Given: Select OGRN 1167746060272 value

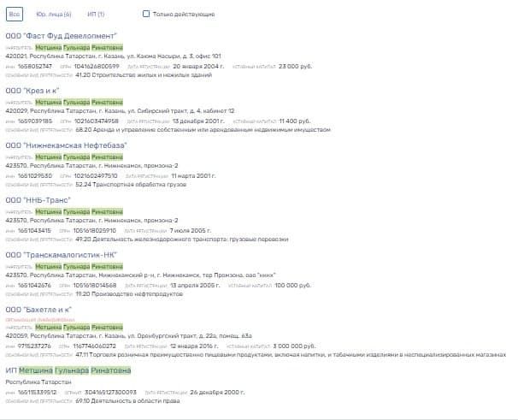Looking at the screenshot, I should coord(95,346).
